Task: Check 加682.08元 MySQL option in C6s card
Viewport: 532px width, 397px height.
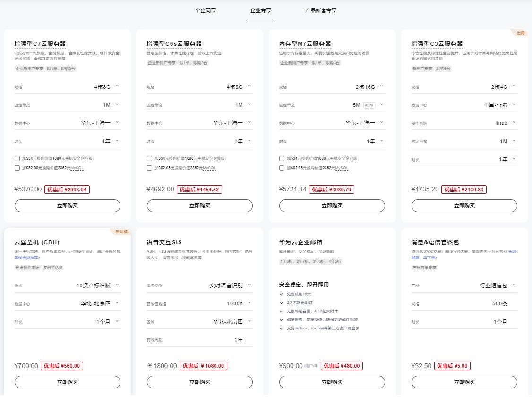Action: point(150,168)
